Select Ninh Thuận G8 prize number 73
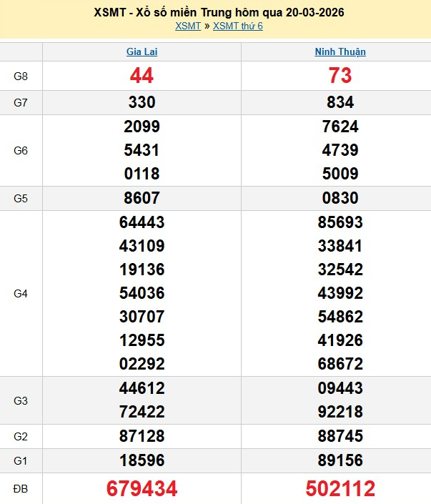The width and height of the screenshot is (431, 504). click(340, 76)
